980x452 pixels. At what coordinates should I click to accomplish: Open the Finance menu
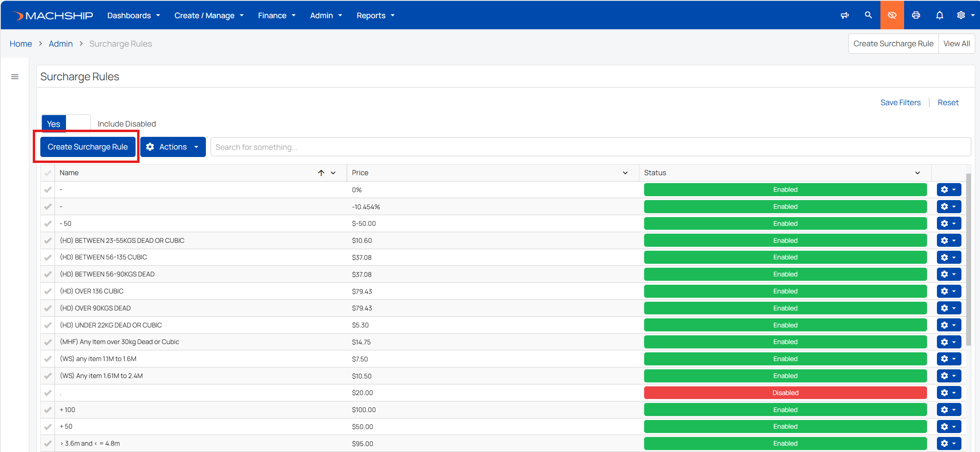coord(277,15)
